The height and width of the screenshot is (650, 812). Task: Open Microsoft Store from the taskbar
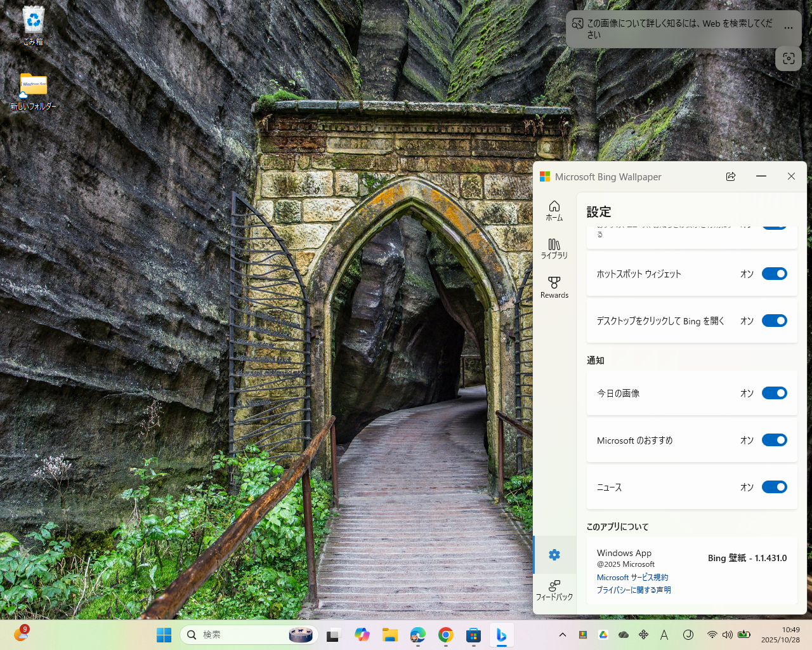(x=473, y=635)
